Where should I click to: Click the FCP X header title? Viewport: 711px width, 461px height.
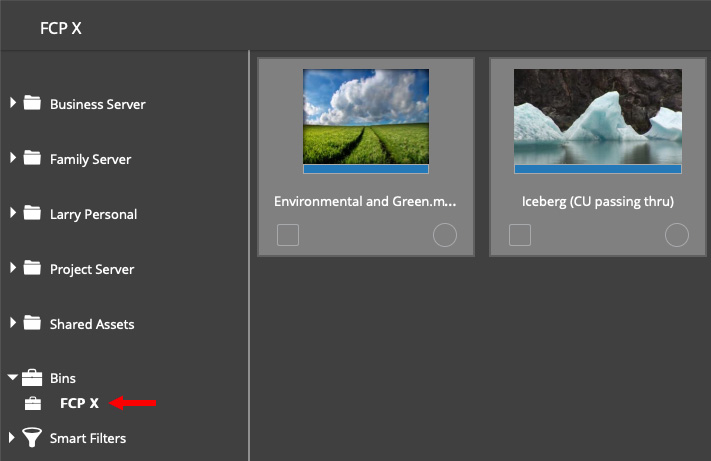[x=61, y=28]
